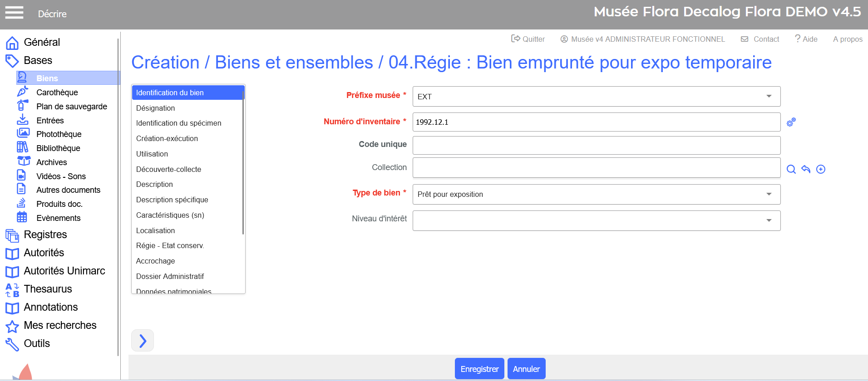Click the Code unique input field

pyautogui.click(x=597, y=145)
